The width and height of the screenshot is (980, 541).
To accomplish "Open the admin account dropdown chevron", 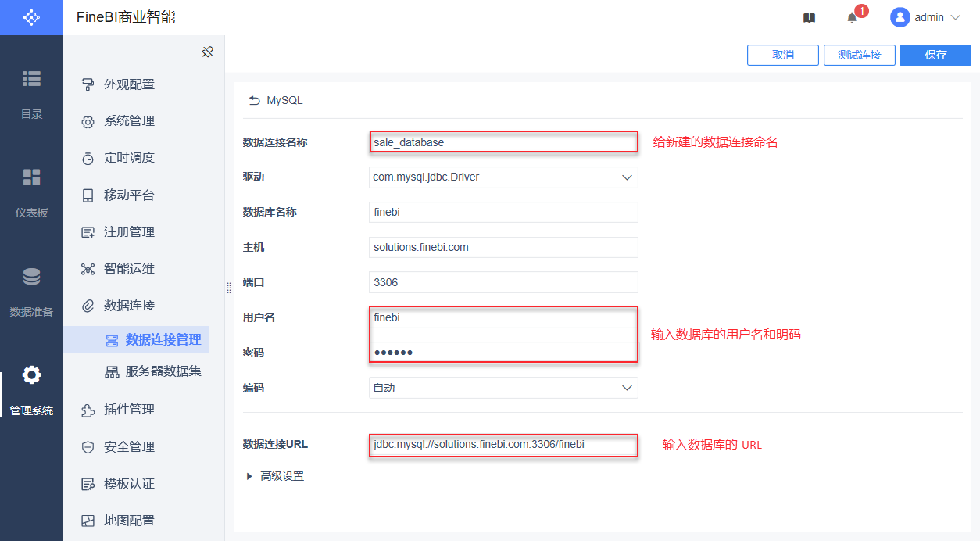I will coord(955,17).
